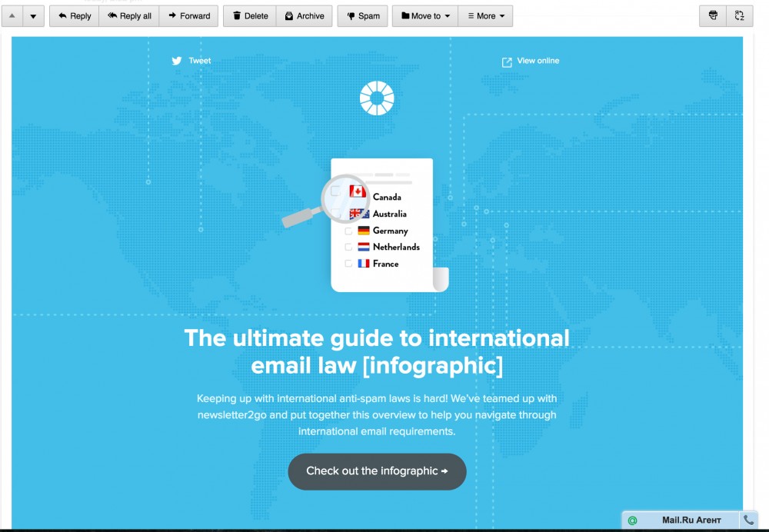Expand the More menu
Image resolution: width=769 pixels, height=532 pixels.
pos(485,15)
